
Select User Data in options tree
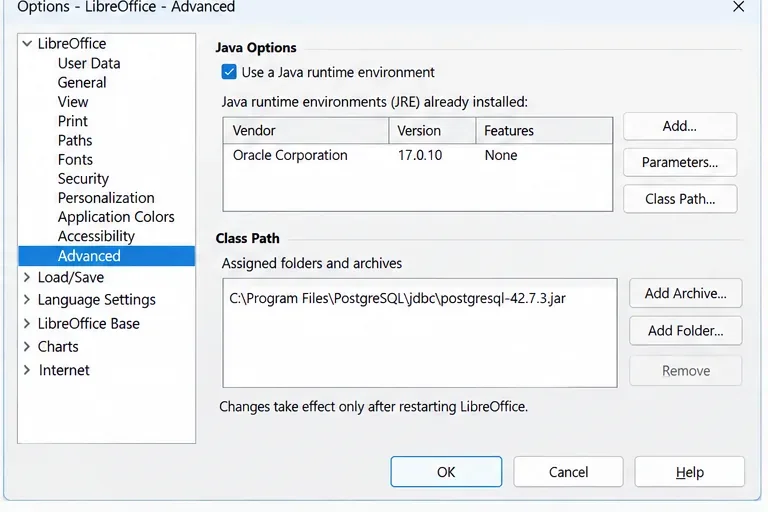pyautogui.click(x=89, y=63)
